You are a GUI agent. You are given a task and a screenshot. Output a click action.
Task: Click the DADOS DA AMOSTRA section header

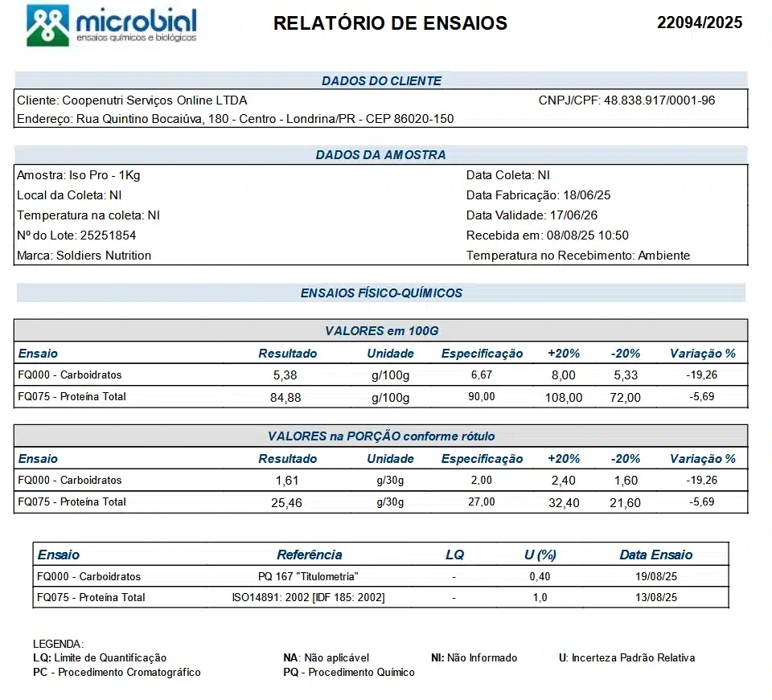pos(380,155)
